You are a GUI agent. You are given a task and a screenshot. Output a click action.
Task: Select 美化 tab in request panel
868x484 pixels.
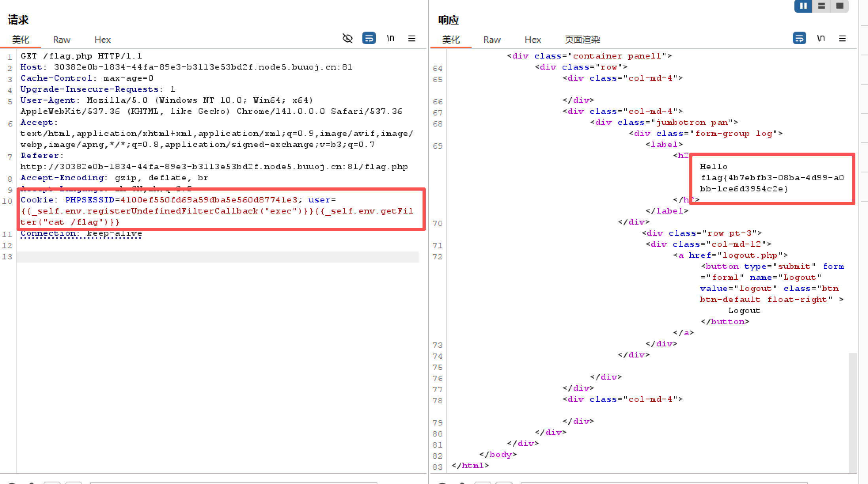pos(21,40)
